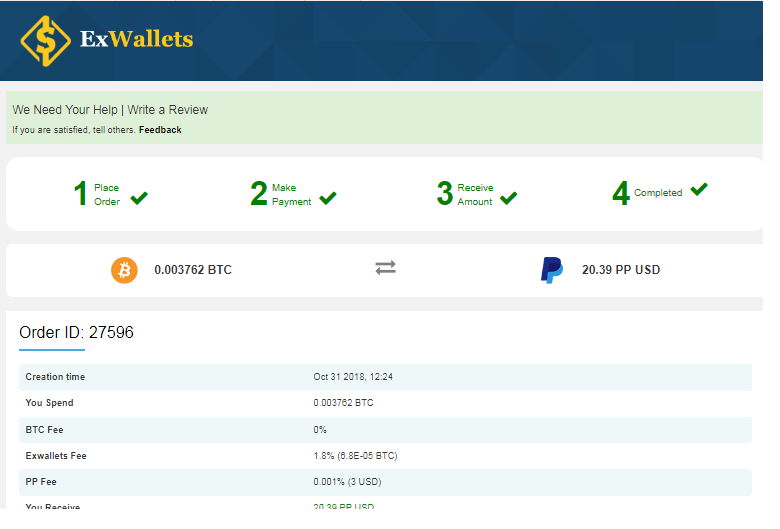Image resolution: width=780 pixels, height=529 pixels.
Task: Click the BTC Fee row label
Action: (44, 429)
